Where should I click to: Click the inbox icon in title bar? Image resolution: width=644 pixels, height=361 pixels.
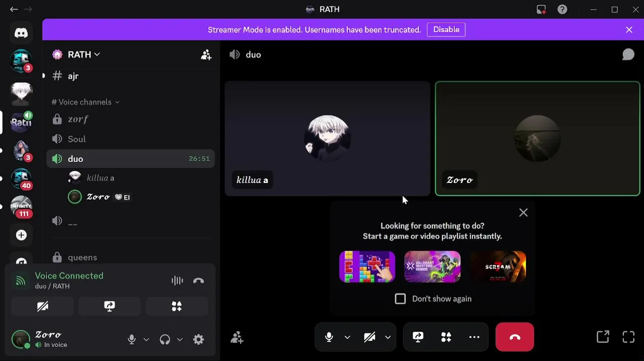(541, 10)
